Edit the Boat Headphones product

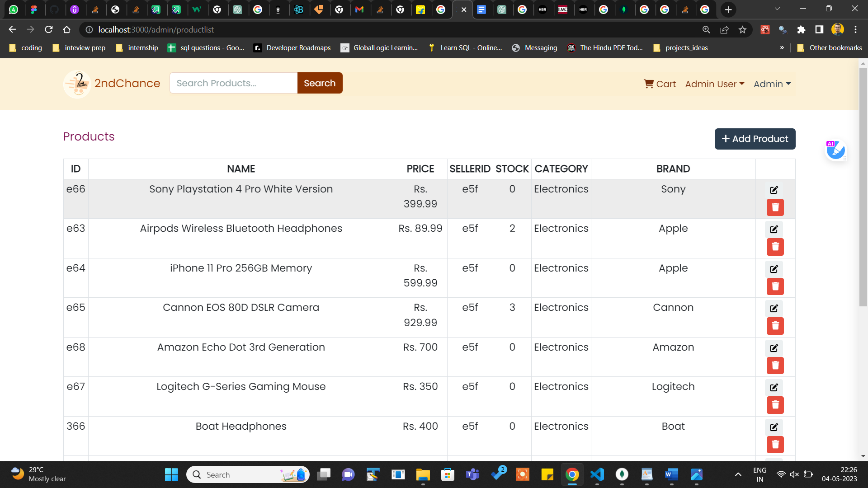pyautogui.click(x=774, y=427)
